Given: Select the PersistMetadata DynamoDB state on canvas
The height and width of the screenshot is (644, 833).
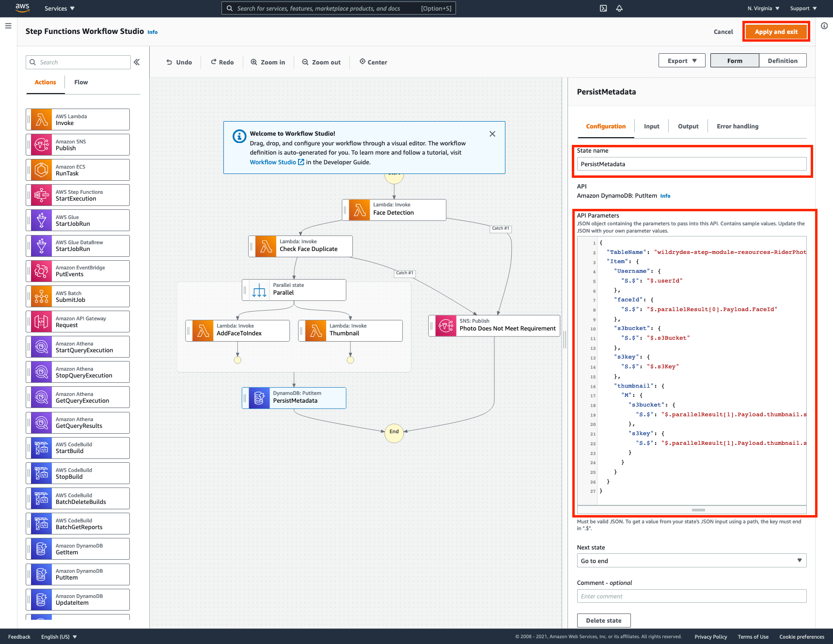Looking at the screenshot, I should [x=294, y=398].
